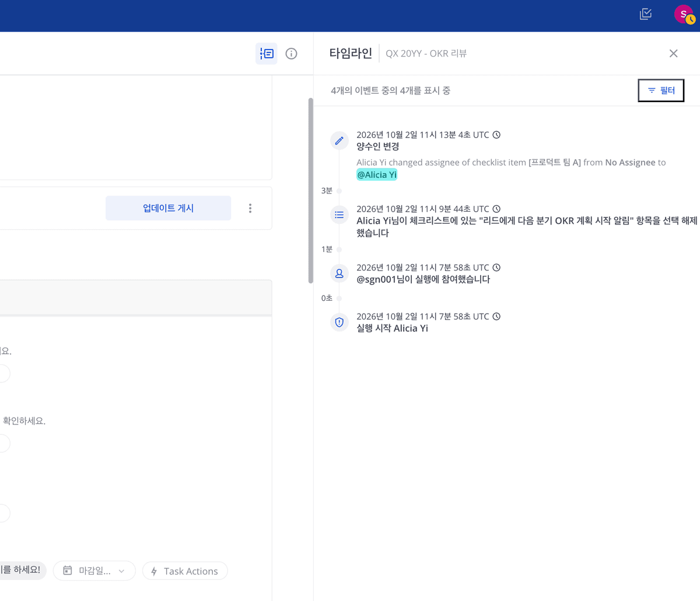Click the 1분 time gap marker
Viewport: 700px width, 601px height.
pyautogui.click(x=327, y=249)
